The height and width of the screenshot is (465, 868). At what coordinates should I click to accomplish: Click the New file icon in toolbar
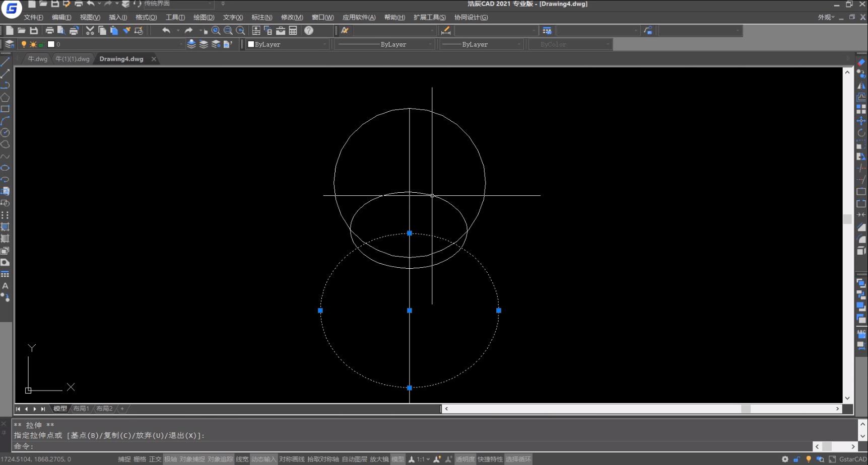click(x=10, y=31)
